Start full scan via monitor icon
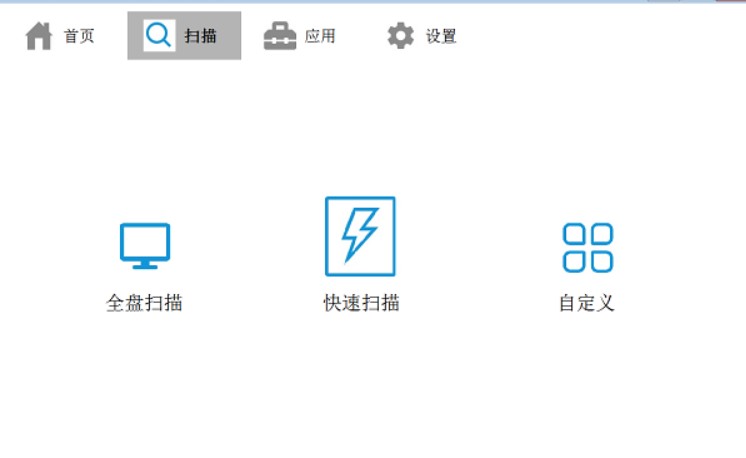This screenshot has width=746, height=458. point(145,246)
